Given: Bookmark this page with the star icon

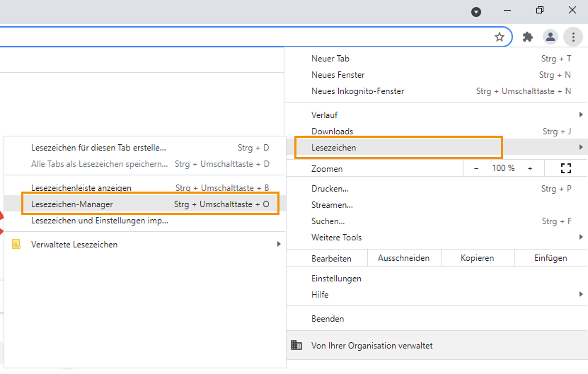Looking at the screenshot, I should click(x=499, y=37).
